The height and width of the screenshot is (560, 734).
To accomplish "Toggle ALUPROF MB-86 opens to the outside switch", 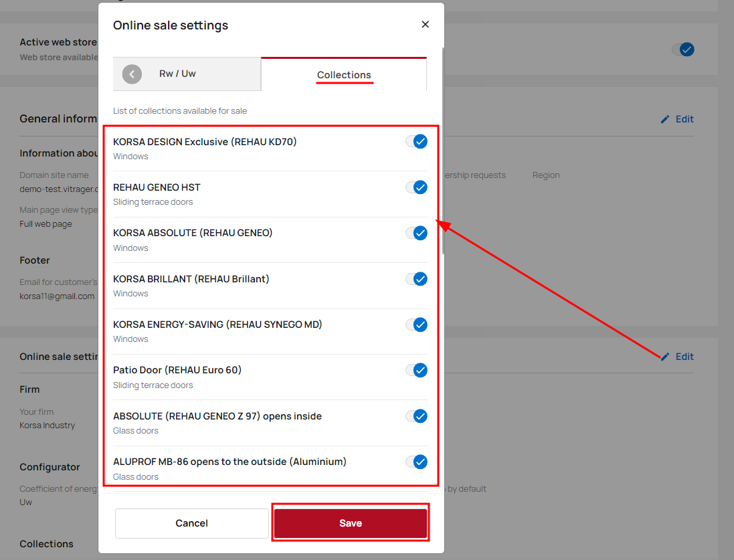I will [x=417, y=462].
